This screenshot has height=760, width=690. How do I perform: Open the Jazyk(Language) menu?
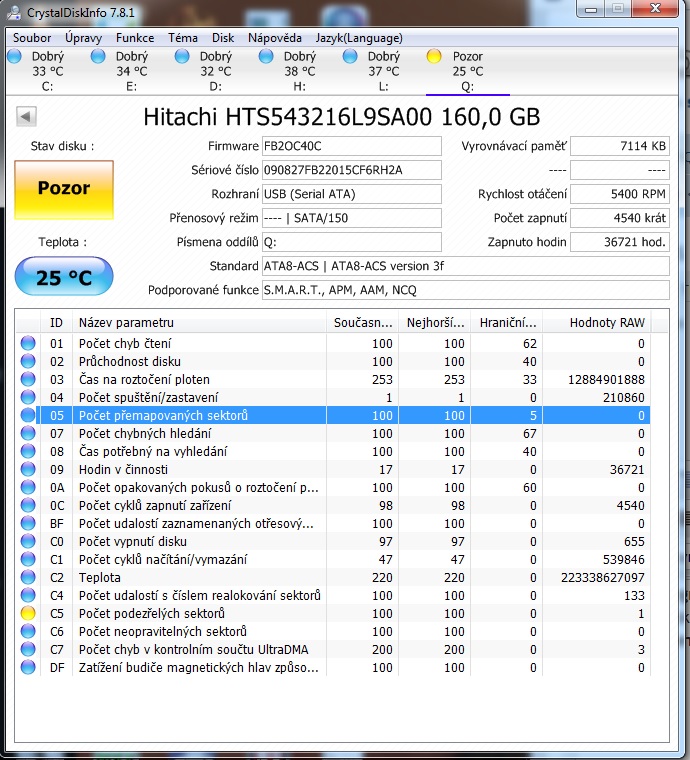coord(358,38)
